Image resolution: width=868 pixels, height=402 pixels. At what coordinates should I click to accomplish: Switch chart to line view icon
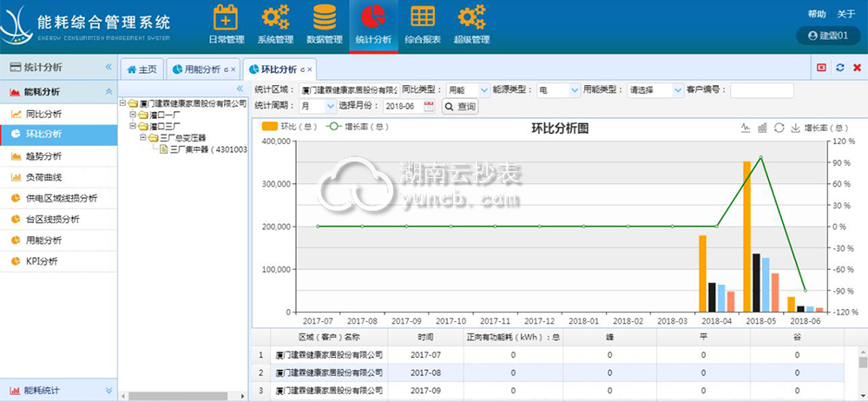(745, 128)
